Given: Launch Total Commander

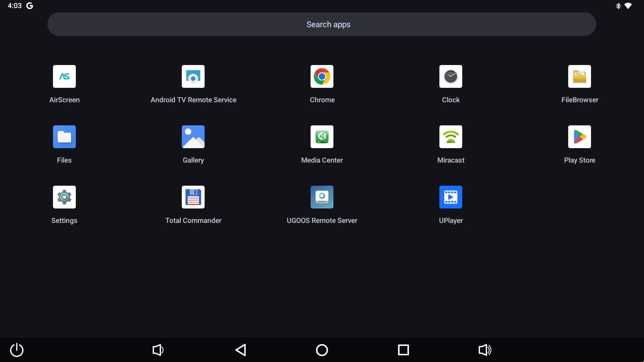Looking at the screenshot, I should (193, 197).
